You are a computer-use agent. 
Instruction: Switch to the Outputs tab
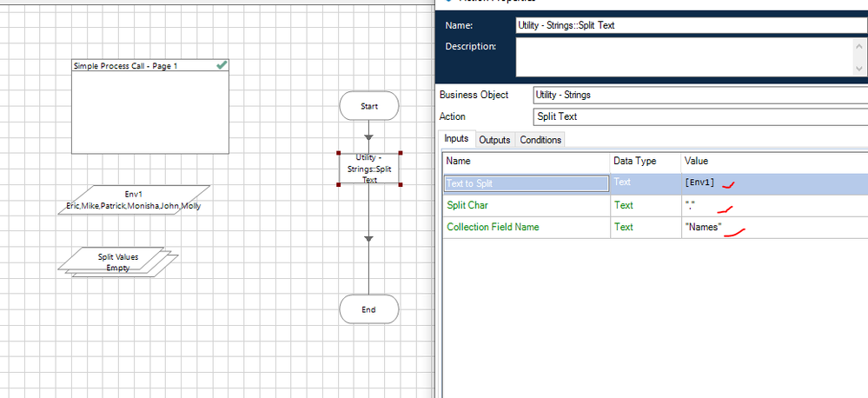494,140
